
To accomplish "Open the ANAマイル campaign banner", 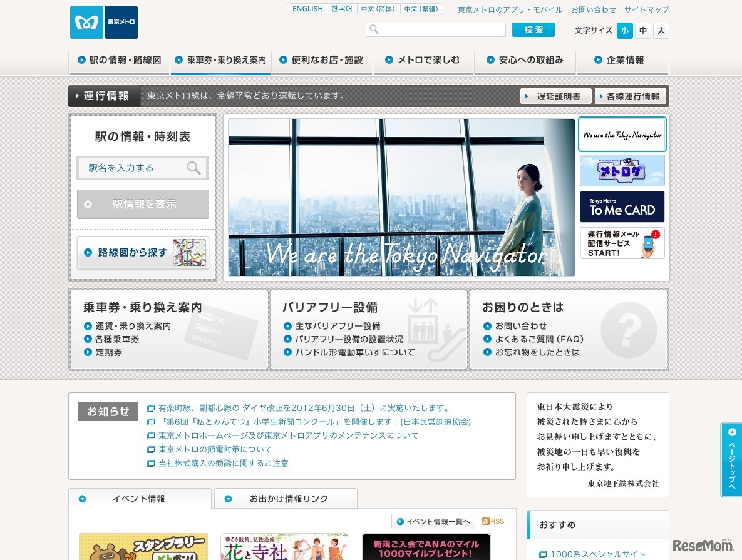I will (426, 547).
